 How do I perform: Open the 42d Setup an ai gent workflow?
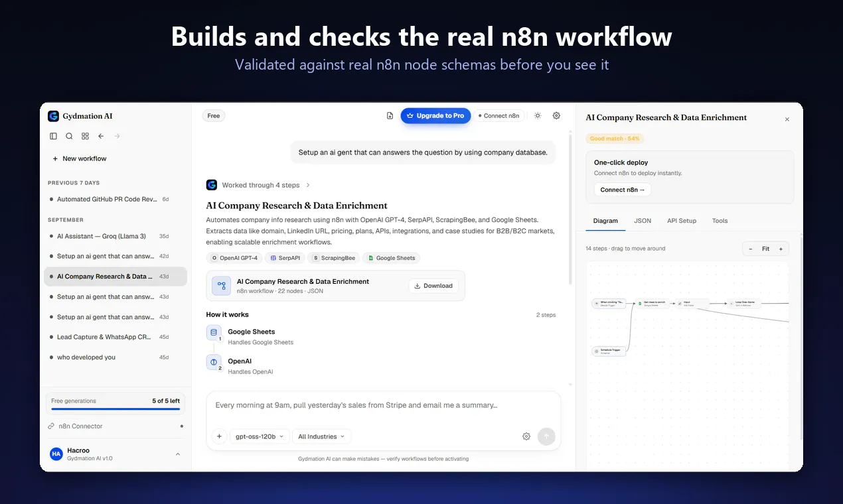[115, 256]
